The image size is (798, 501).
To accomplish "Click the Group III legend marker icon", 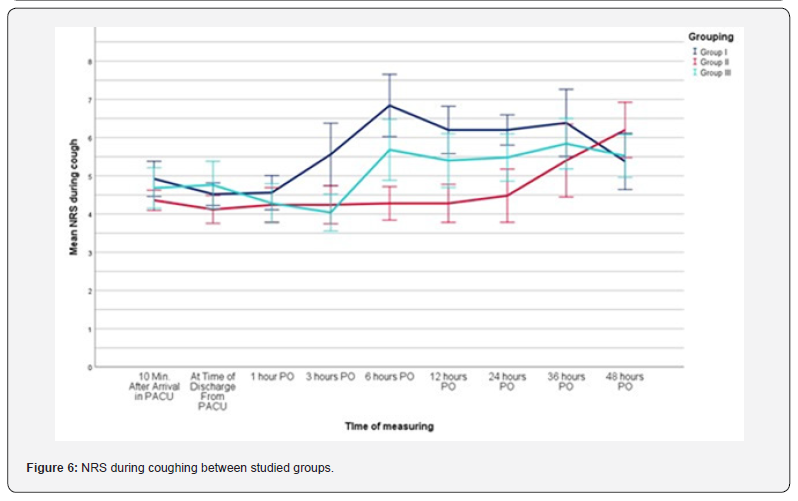I will coord(694,73).
